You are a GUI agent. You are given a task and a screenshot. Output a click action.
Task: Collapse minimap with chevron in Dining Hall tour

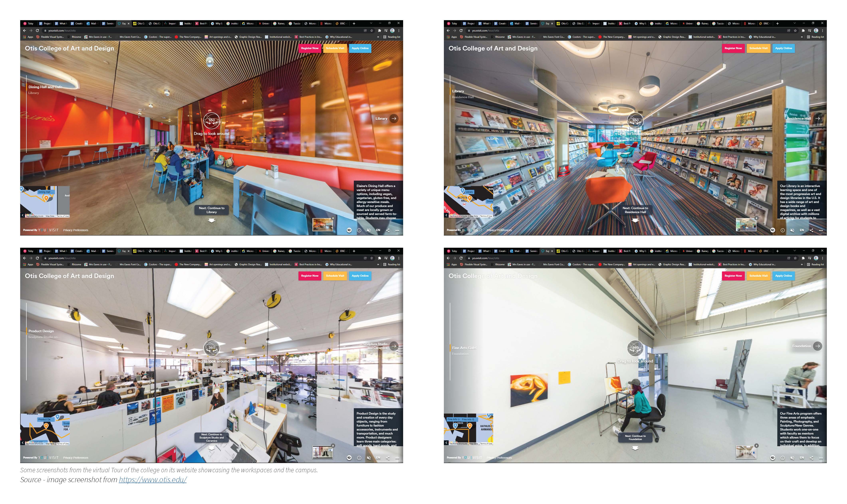pos(22,215)
